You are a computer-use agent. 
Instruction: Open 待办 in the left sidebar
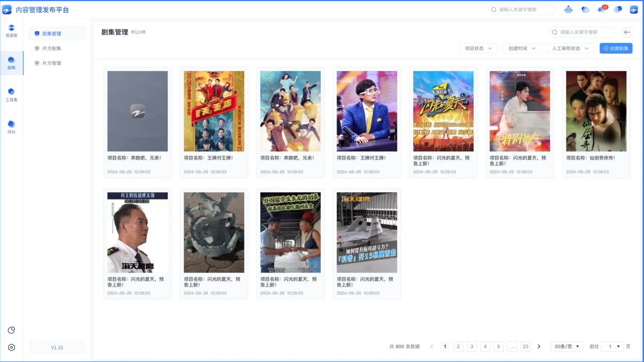coord(11,127)
